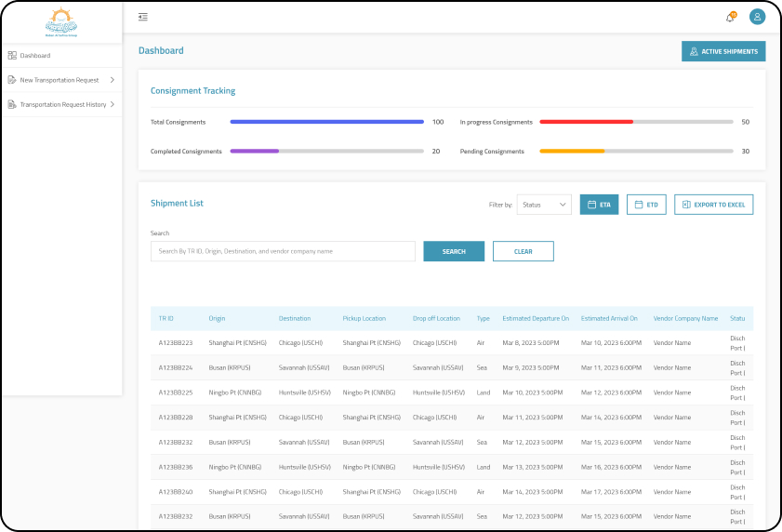Toggle the ETD date filter
The width and height of the screenshot is (782, 532).
(646, 205)
